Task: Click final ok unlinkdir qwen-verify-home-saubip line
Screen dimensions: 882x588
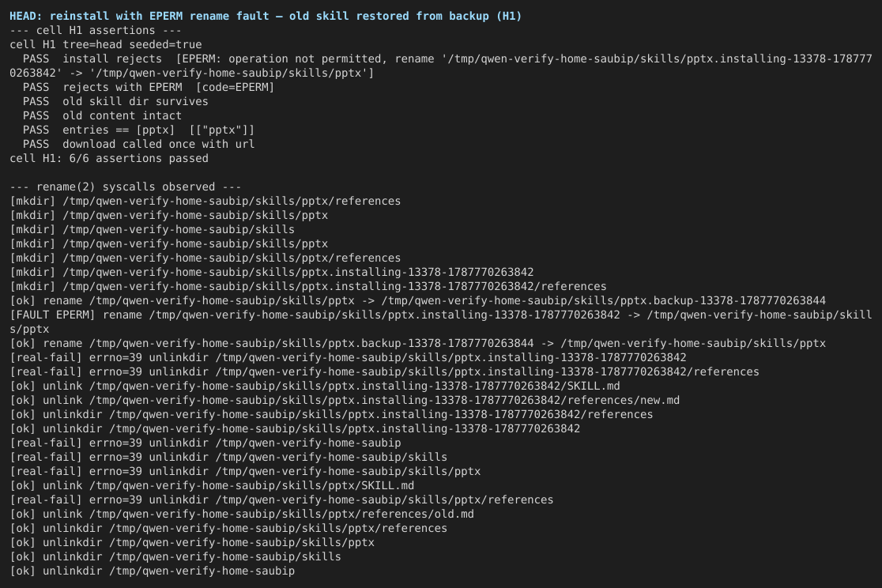Action: (x=152, y=571)
